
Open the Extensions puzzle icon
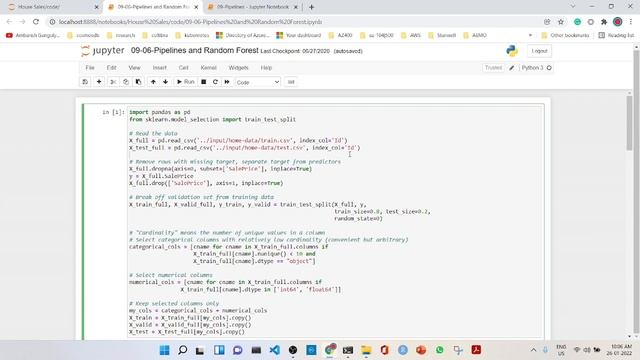click(604, 22)
